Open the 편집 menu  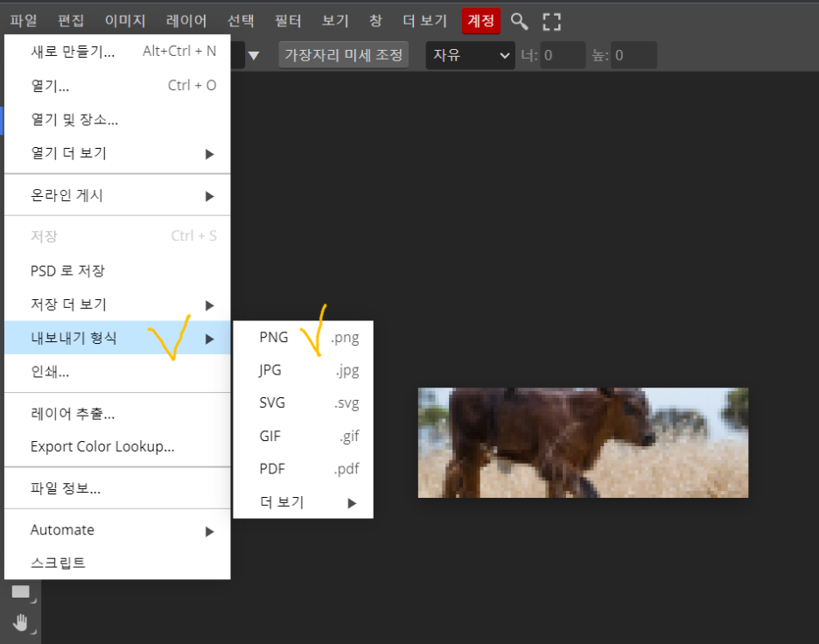point(71,21)
